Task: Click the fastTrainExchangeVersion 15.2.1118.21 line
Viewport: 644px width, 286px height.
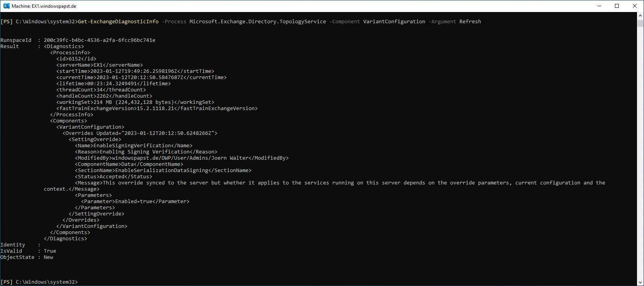Action: 157,109
